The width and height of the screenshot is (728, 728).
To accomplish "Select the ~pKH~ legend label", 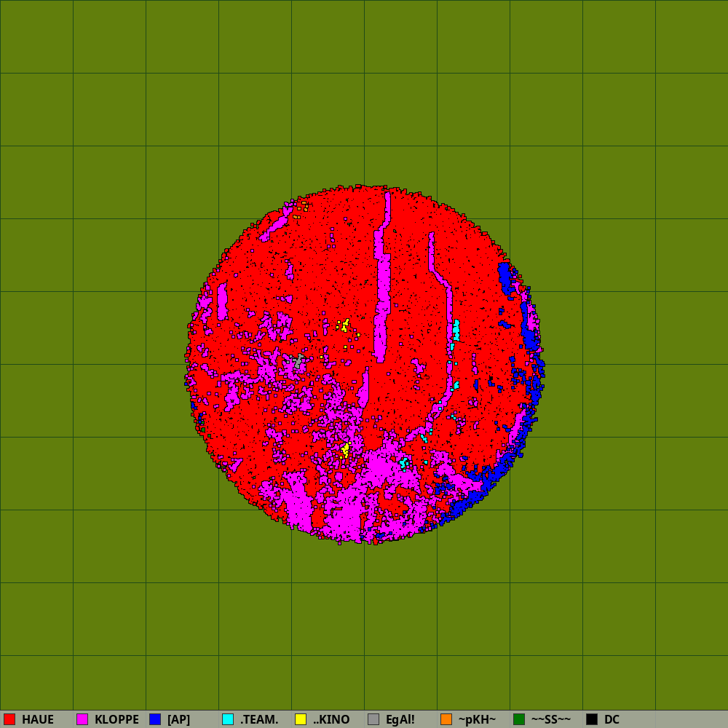I will pyautogui.click(x=478, y=720).
